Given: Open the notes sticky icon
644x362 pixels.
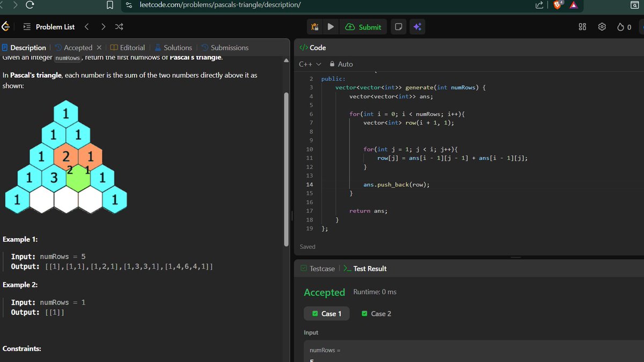Looking at the screenshot, I should tap(398, 26).
